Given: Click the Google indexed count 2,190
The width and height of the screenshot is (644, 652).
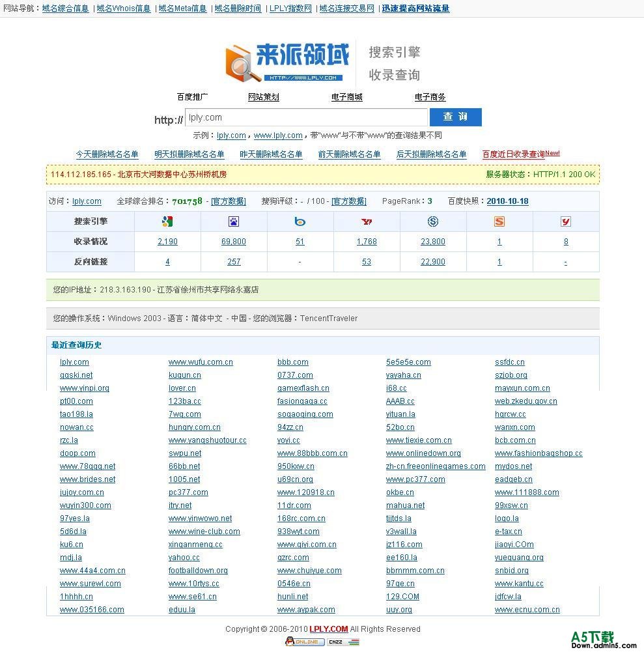Looking at the screenshot, I should 167,242.
